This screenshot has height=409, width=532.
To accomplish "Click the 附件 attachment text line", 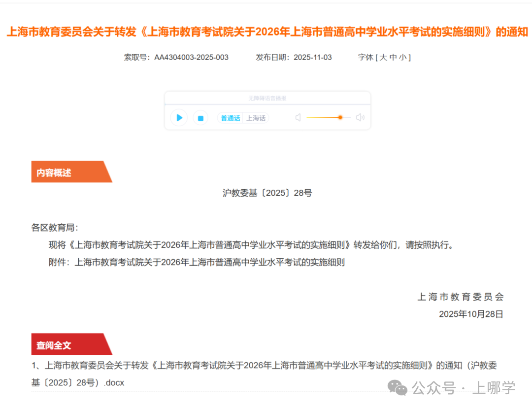I will pyautogui.click(x=197, y=262).
